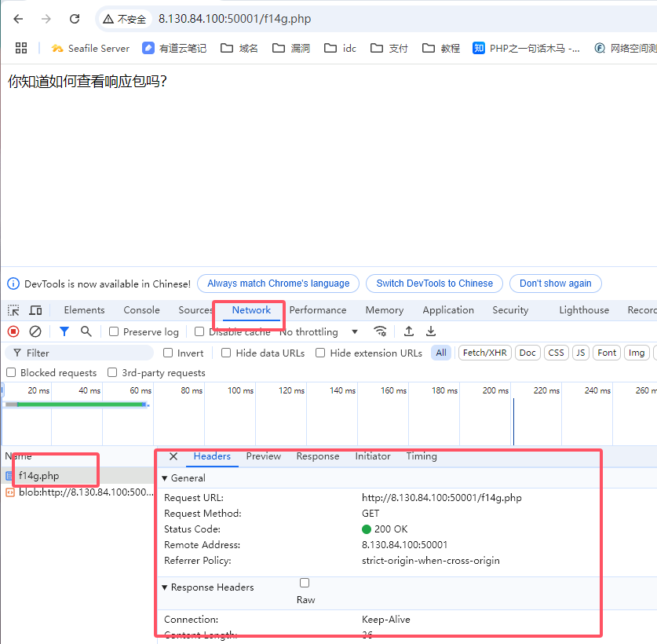Image resolution: width=657 pixels, height=644 pixels.
Task: Tick the Raw response headers checkbox
Action: coord(305,583)
